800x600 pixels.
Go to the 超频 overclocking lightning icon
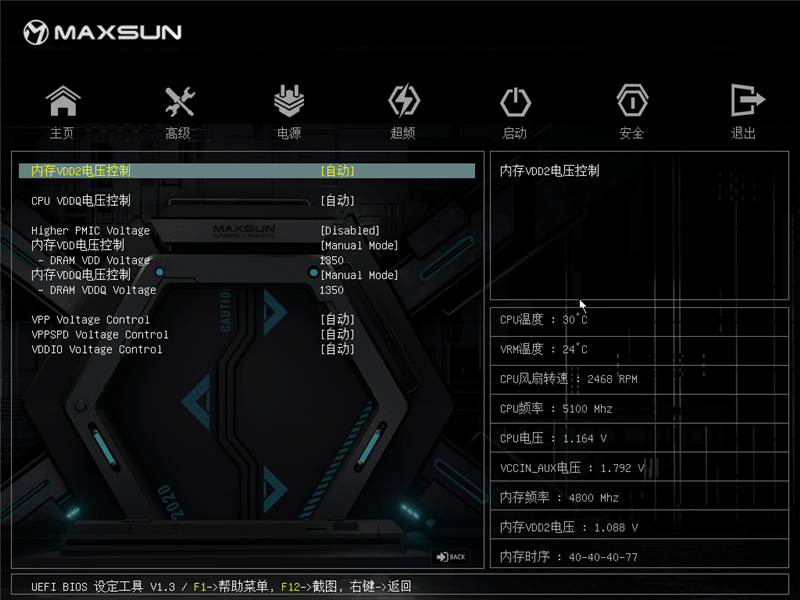click(404, 101)
